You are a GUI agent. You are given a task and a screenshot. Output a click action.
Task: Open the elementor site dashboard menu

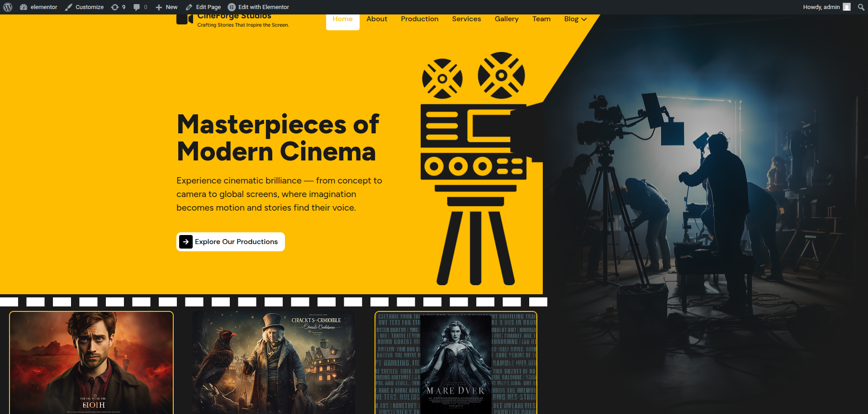(x=38, y=7)
